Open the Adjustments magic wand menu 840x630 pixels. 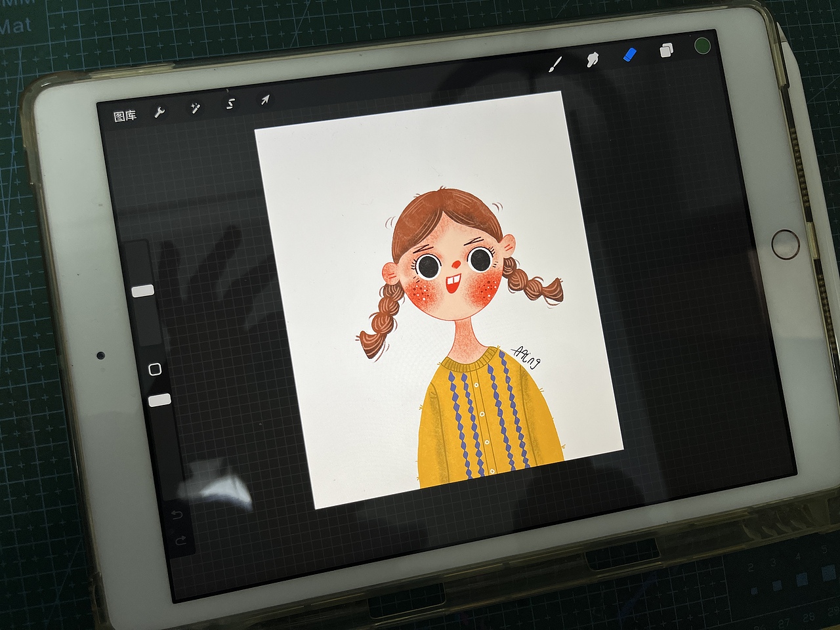(x=195, y=108)
